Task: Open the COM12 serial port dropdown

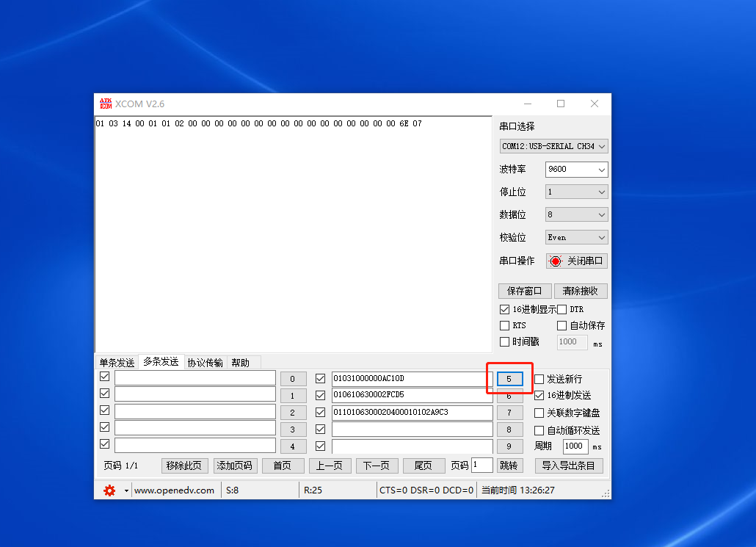Action: click(x=553, y=146)
